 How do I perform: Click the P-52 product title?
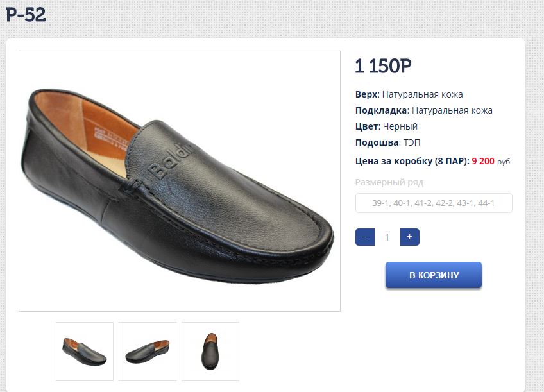(x=26, y=15)
